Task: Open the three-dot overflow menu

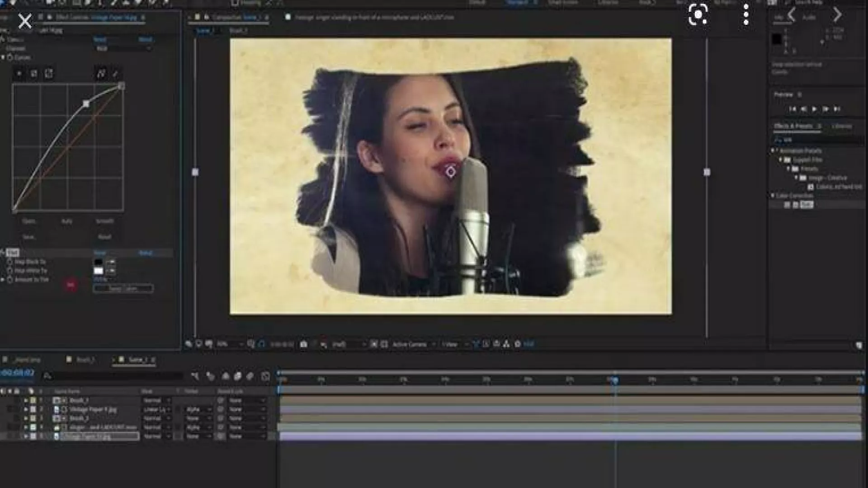Action: [x=746, y=15]
